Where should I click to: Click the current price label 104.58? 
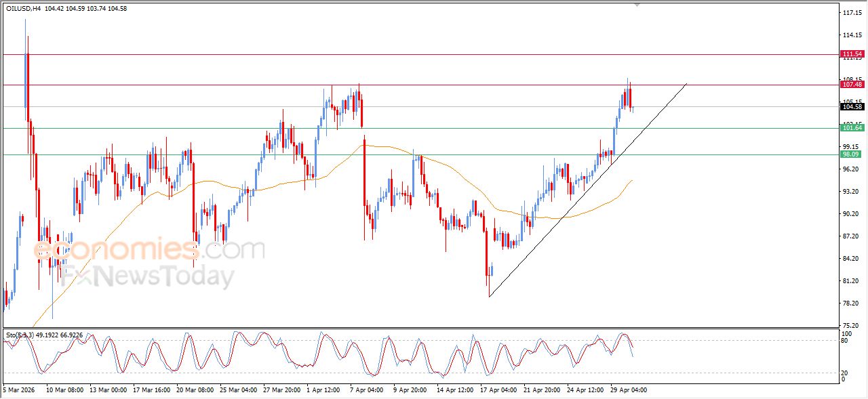click(852, 106)
